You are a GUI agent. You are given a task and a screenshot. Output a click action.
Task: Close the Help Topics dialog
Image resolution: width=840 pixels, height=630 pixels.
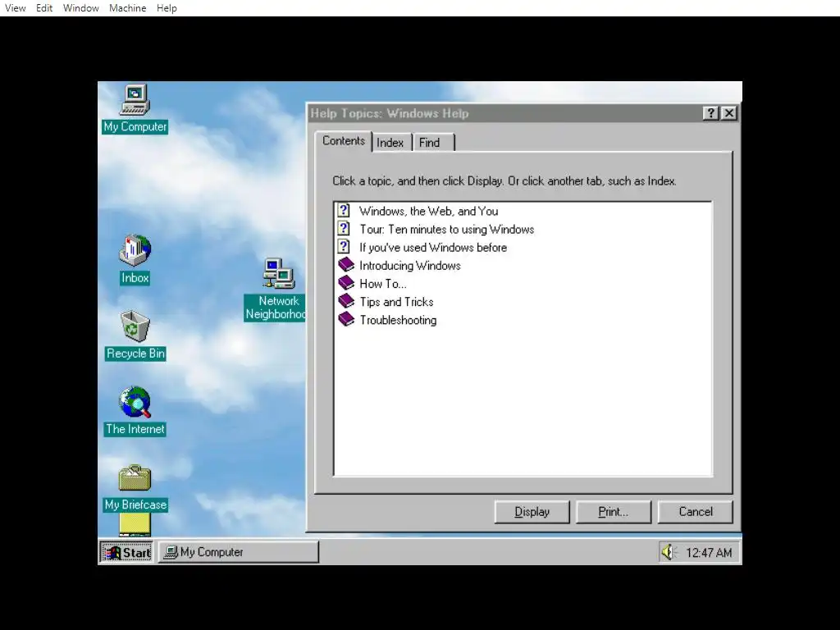pyautogui.click(x=729, y=113)
